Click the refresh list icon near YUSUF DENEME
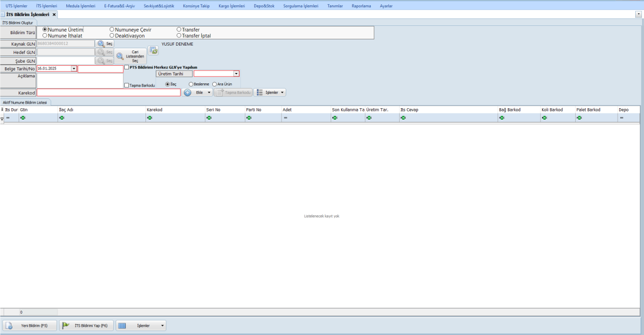This screenshot has height=335, width=644. coord(153,50)
